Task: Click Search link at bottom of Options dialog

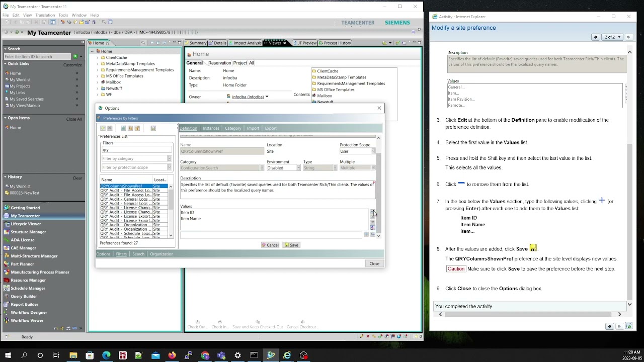Action: click(x=138, y=254)
